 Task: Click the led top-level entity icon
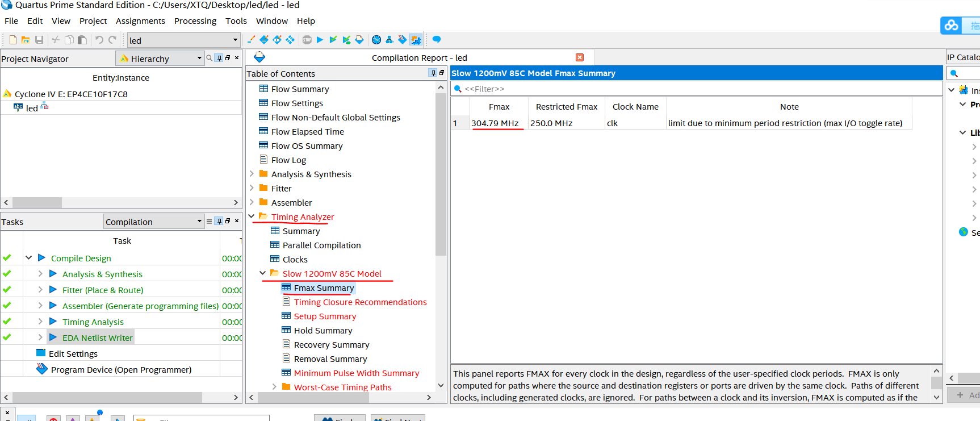pos(18,107)
